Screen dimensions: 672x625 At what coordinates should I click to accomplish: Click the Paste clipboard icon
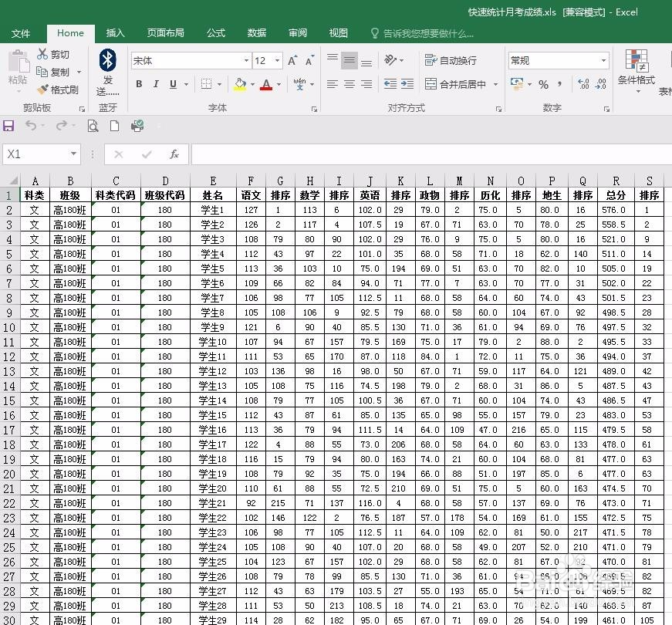pos(18,61)
